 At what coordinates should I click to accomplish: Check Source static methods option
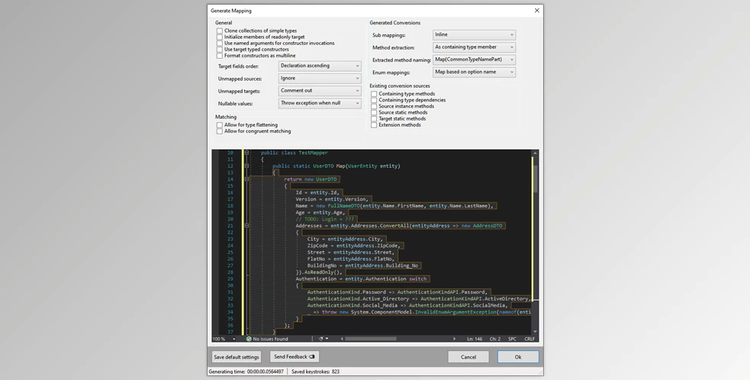tap(374, 112)
